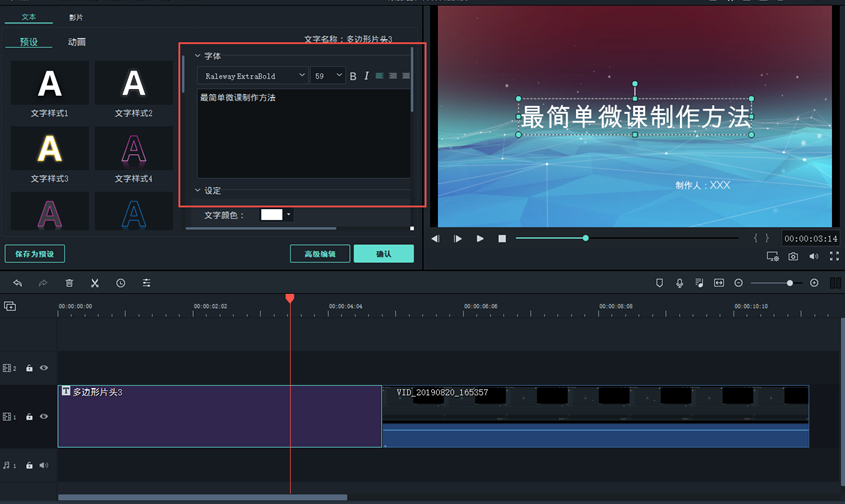Step forward one frame in preview
The height and width of the screenshot is (504, 845).
click(x=458, y=238)
